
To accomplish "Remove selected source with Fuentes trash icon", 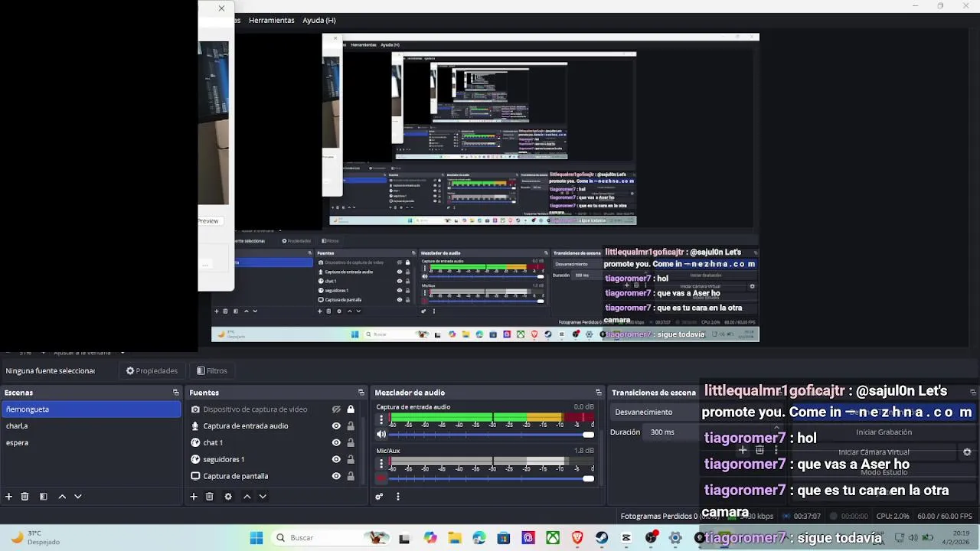I will (209, 497).
